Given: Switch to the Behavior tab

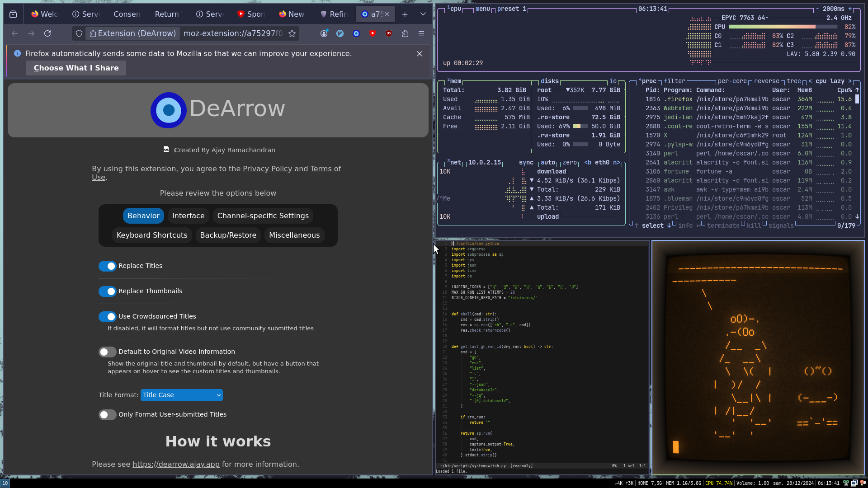Looking at the screenshot, I should (143, 216).
